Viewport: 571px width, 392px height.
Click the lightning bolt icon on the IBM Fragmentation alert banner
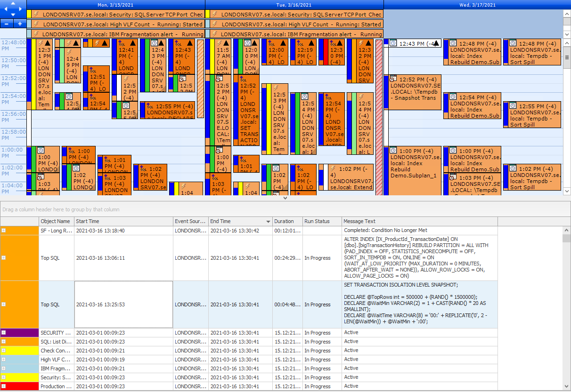pyautogui.click(x=37, y=34)
